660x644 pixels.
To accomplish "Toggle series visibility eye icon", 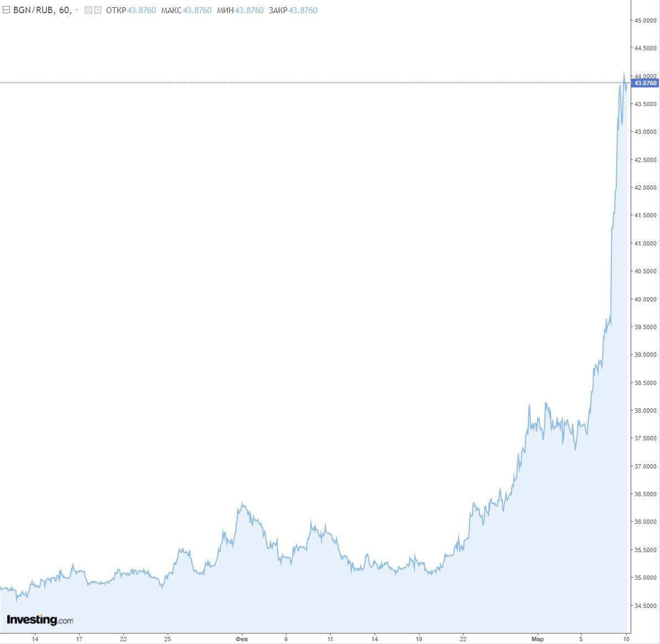I will click(89, 10).
